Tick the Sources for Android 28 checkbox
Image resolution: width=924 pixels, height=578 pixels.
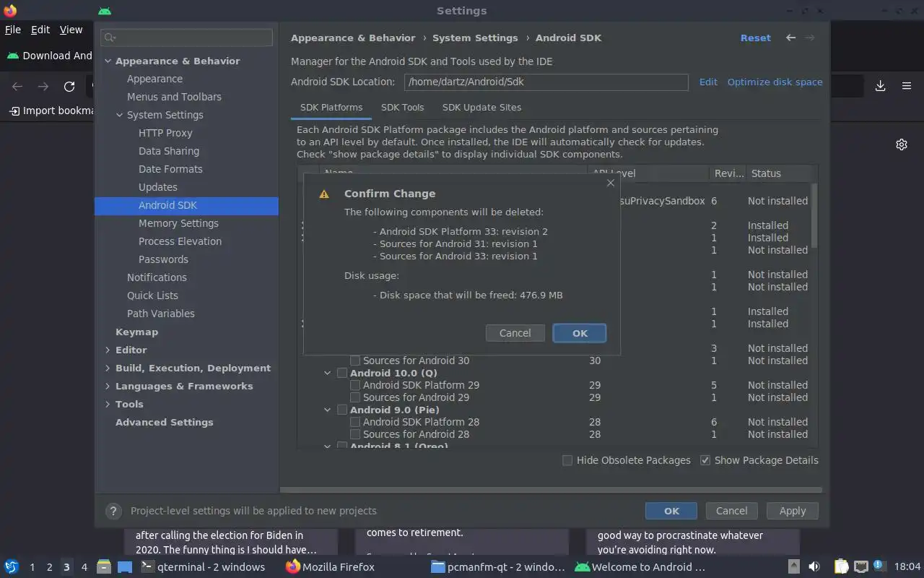click(355, 434)
